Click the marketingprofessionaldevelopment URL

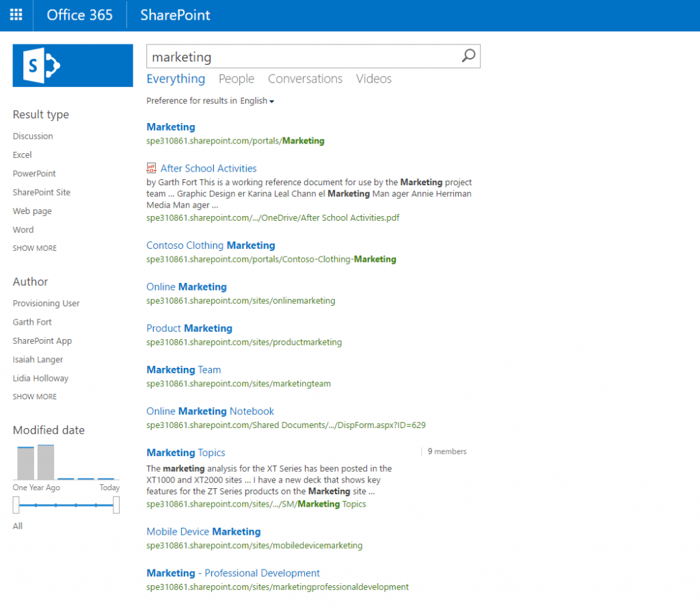(x=278, y=587)
